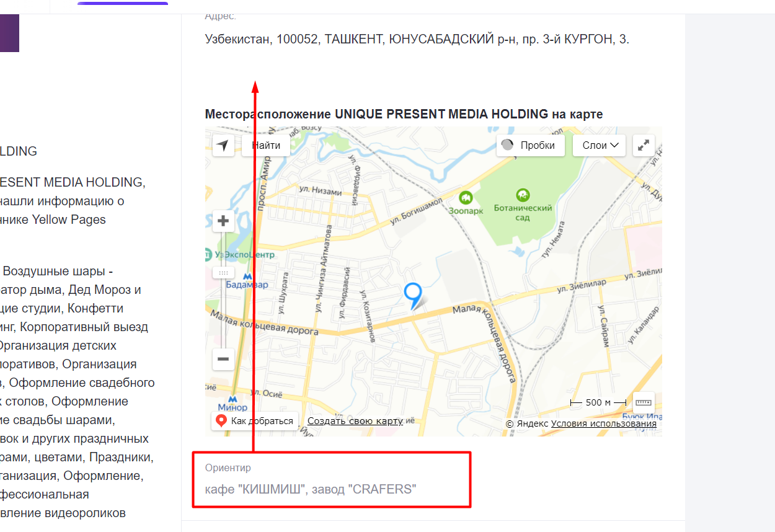Click the 500 м scale indicator
The image size is (775, 532).
click(598, 402)
